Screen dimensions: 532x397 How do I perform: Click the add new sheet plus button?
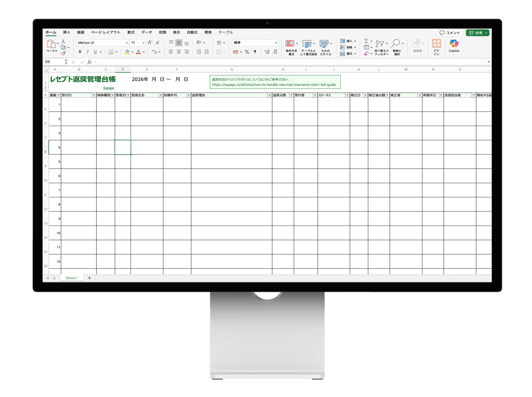click(89, 278)
